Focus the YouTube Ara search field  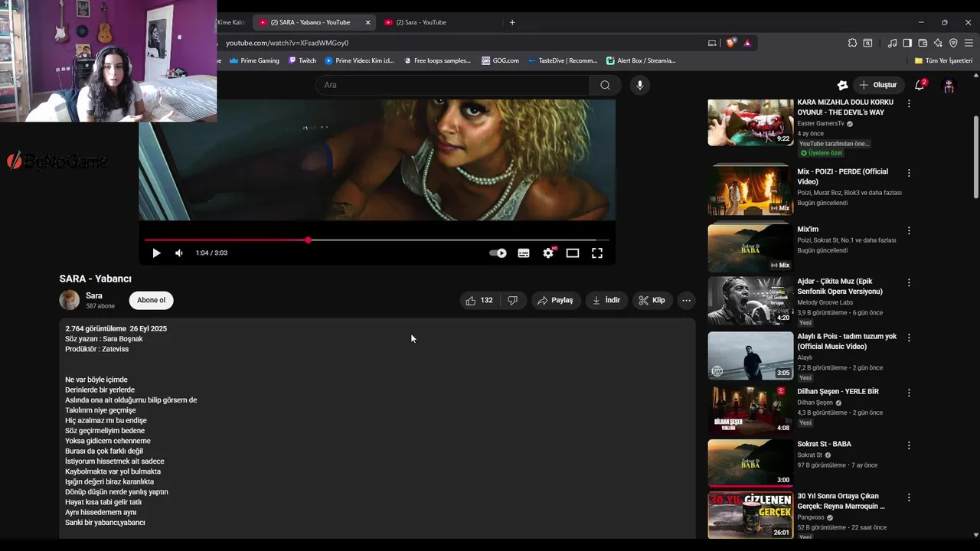pos(452,85)
